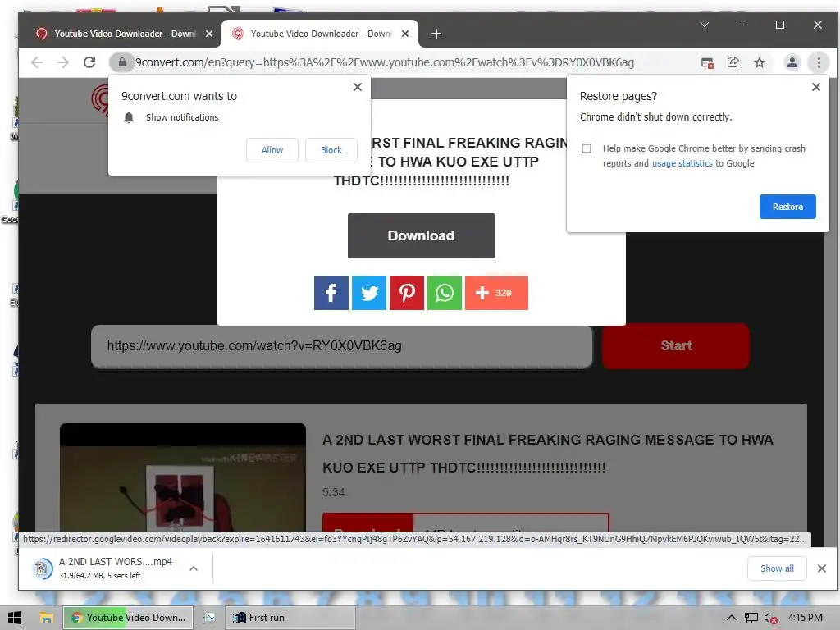Image resolution: width=840 pixels, height=630 pixels.
Task: Close the first Youtube Video Downloader tab
Action: tap(209, 34)
